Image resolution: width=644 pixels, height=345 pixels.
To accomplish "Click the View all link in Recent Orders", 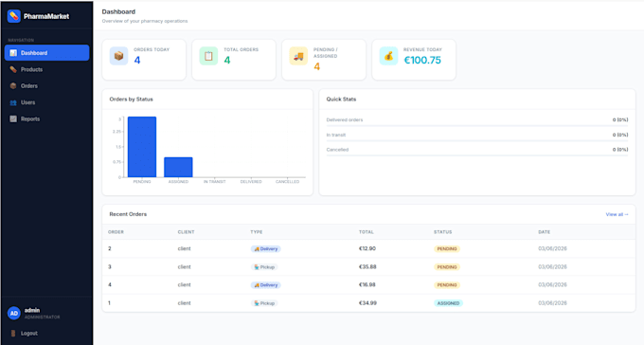I will click(x=617, y=214).
